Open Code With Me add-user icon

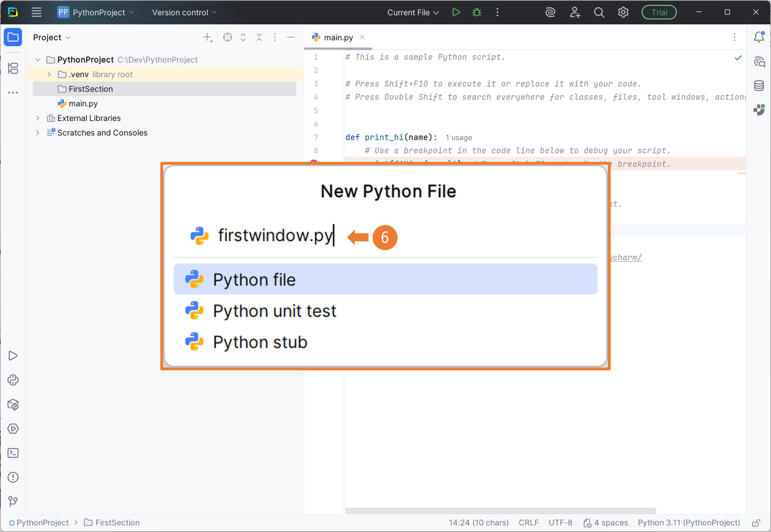click(575, 12)
